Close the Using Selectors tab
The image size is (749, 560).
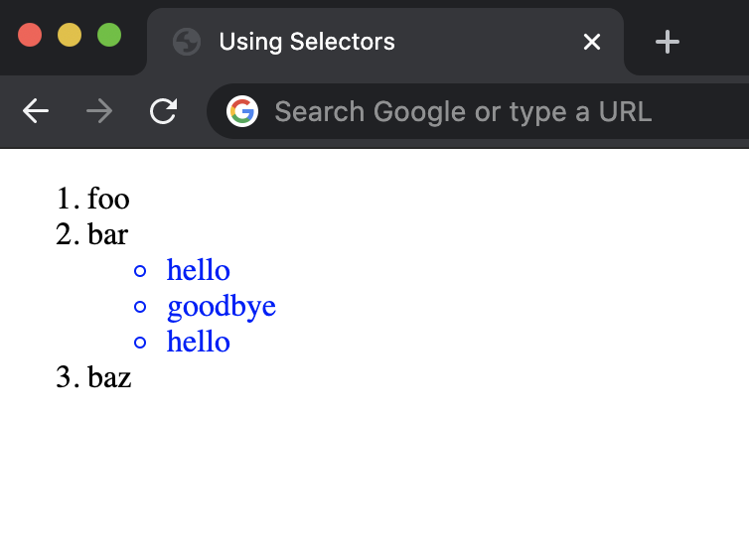pyautogui.click(x=592, y=42)
